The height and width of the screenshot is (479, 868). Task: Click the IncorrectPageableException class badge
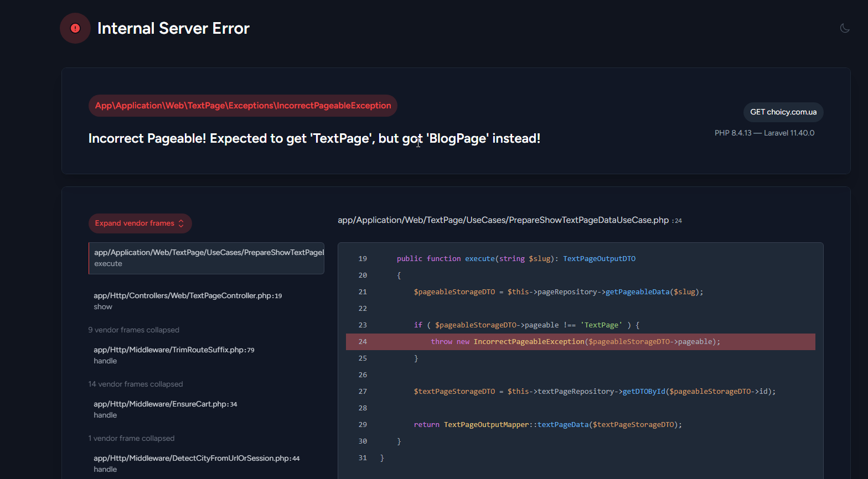pos(243,106)
